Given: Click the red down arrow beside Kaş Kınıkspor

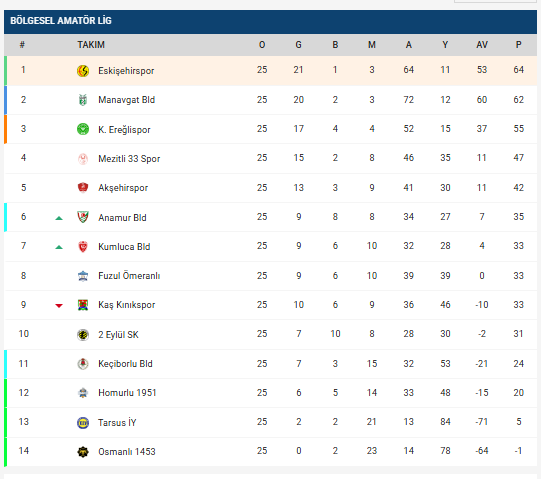Looking at the screenshot, I should 59,306.
